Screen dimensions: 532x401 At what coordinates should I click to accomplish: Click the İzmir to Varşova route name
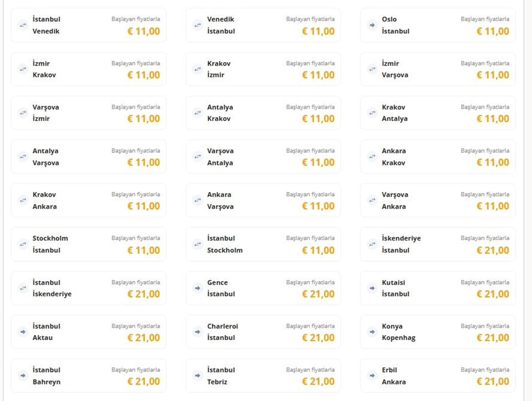click(395, 69)
